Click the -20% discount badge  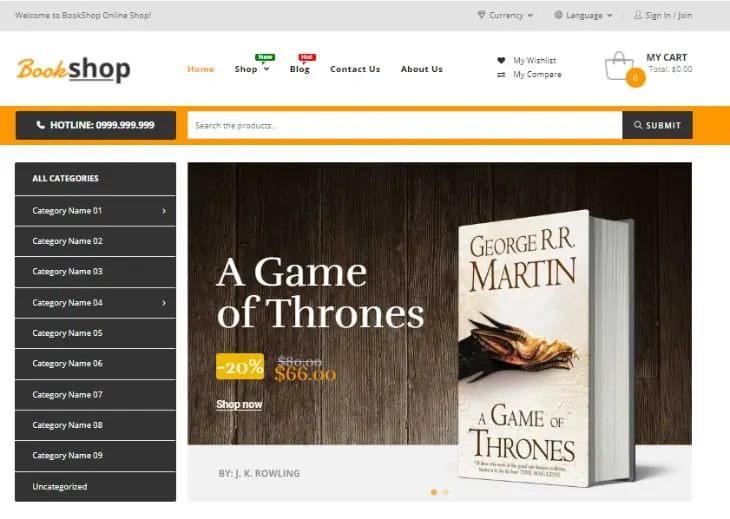point(240,366)
